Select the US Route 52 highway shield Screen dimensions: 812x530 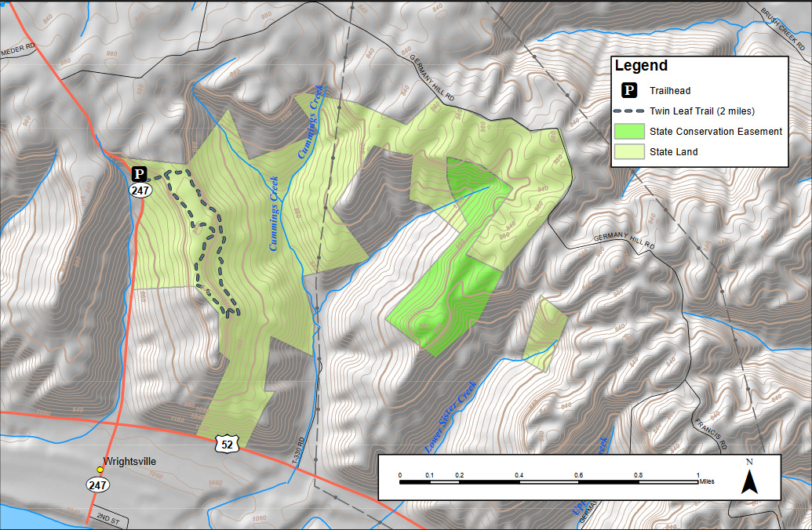point(224,445)
